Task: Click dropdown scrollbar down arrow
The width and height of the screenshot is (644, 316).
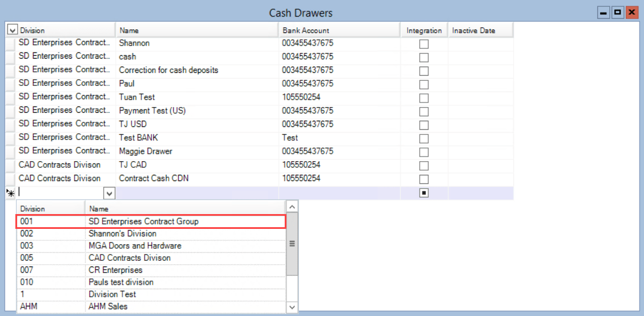Action: pos(292,307)
